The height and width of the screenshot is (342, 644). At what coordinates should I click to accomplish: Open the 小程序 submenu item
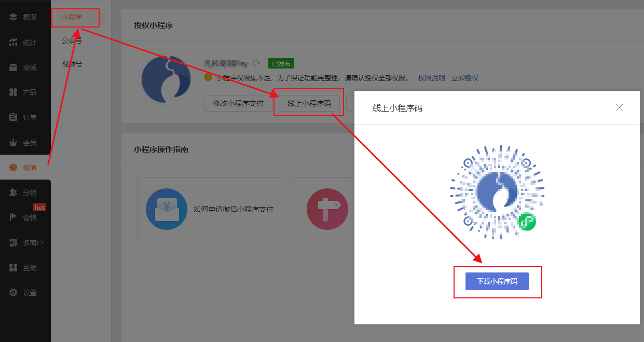72,17
